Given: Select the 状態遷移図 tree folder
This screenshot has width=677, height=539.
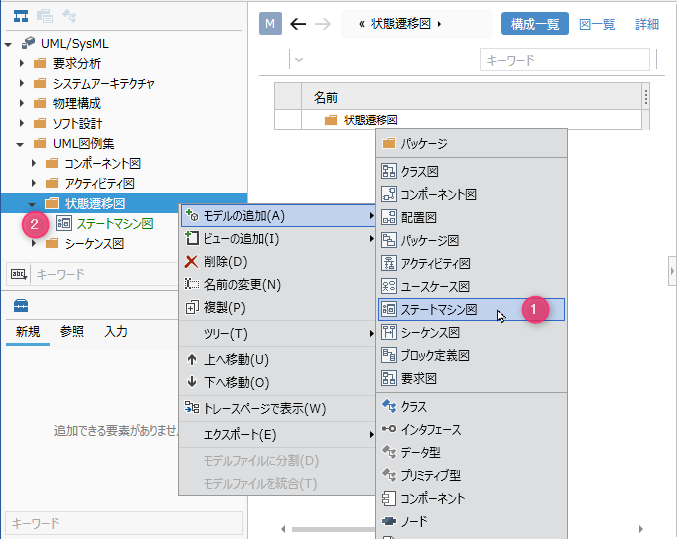Looking at the screenshot, I should [x=95, y=203].
